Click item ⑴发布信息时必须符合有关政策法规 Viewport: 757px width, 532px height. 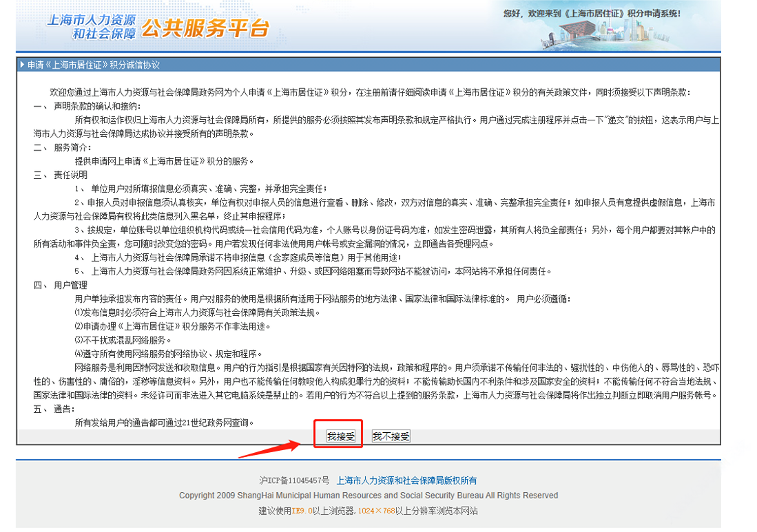(198, 312)
